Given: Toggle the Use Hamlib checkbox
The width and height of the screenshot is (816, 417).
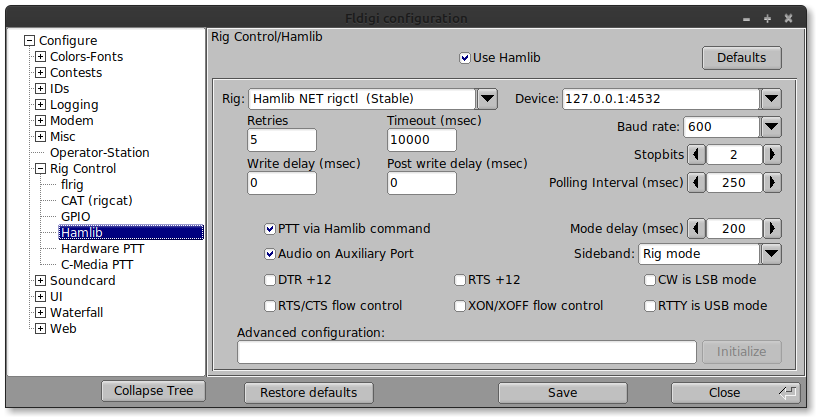Looking at the screenshot, I should (x=465, y=58).
